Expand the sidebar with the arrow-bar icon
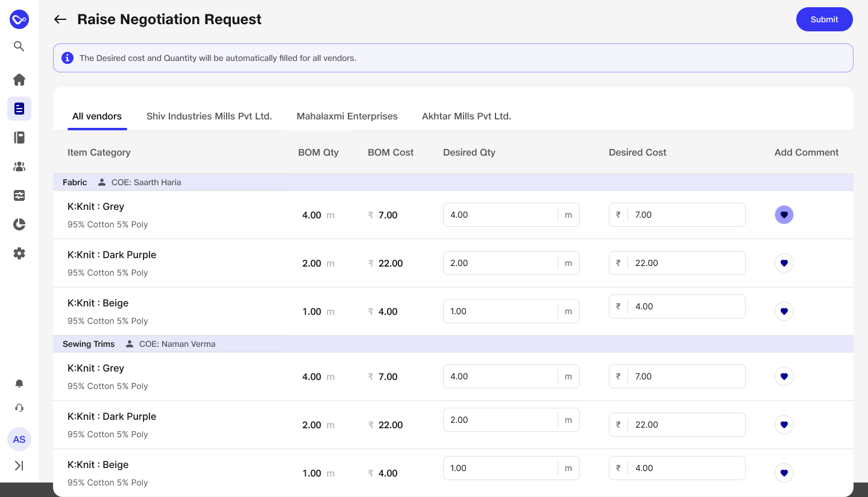868x497 pixels. (19, 466)
